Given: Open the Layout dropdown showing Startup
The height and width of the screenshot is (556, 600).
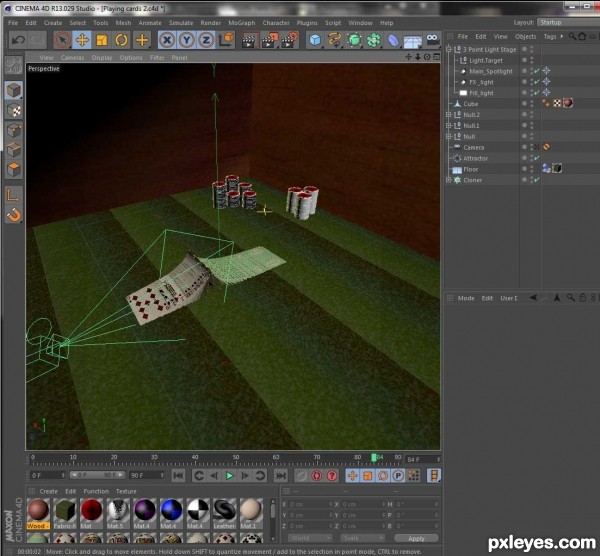Looking at the screenshot, I should (568, 23).
